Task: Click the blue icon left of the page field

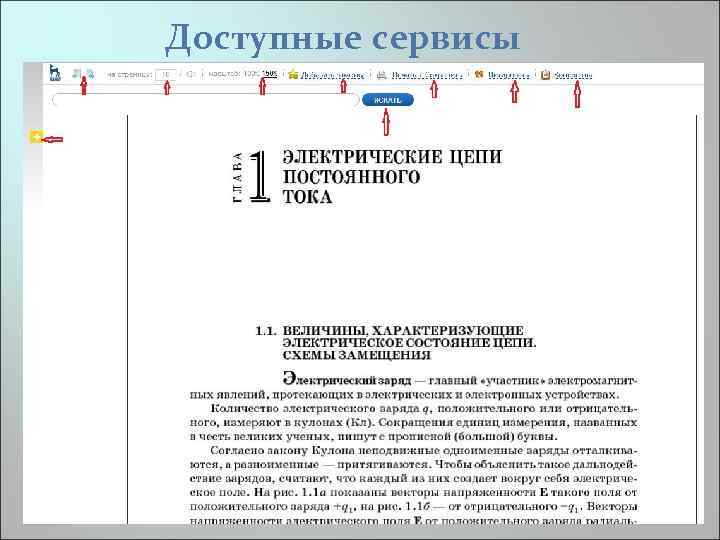Action: [90, 73]
